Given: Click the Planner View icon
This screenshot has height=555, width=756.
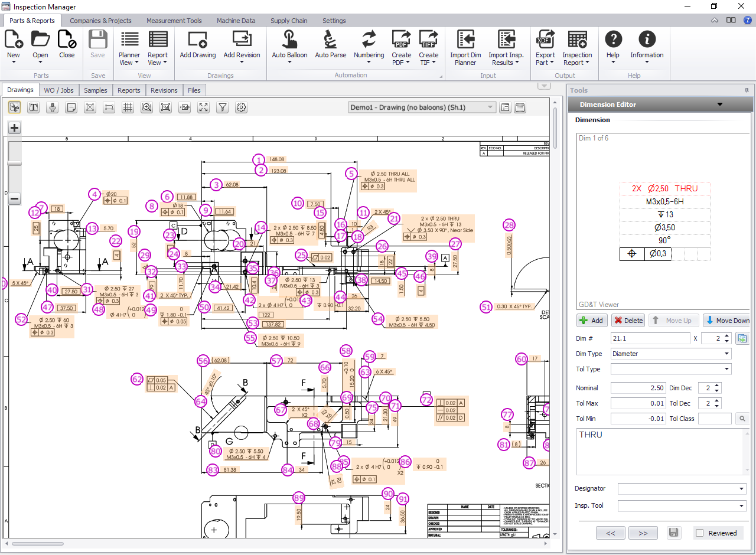Looking at the screenshot, I should pos(129,40).
